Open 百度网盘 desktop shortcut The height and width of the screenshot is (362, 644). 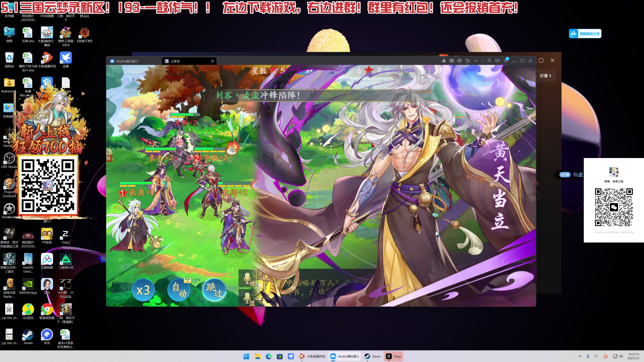47,261
